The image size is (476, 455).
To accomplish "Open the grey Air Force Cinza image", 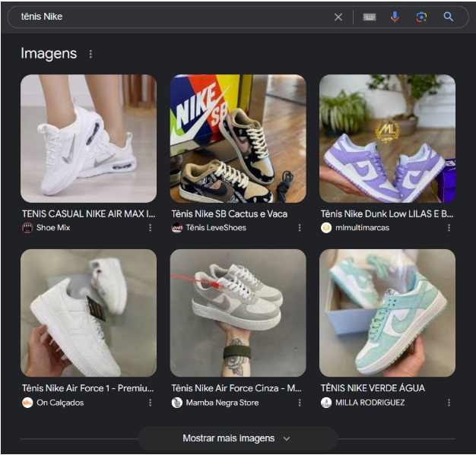I will [238, 313].
